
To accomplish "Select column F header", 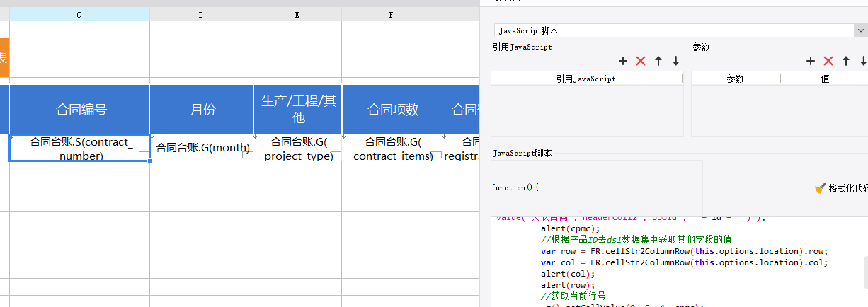I will (392, 14).
